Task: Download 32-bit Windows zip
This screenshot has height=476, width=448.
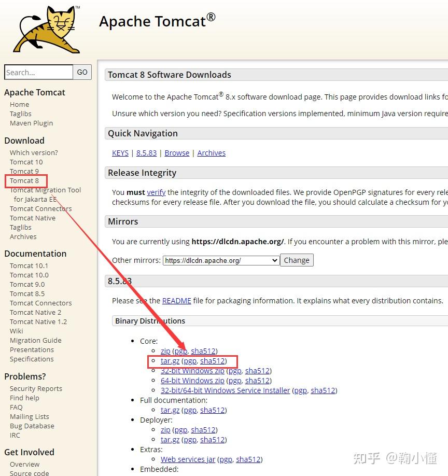Action: coord(192,371)
